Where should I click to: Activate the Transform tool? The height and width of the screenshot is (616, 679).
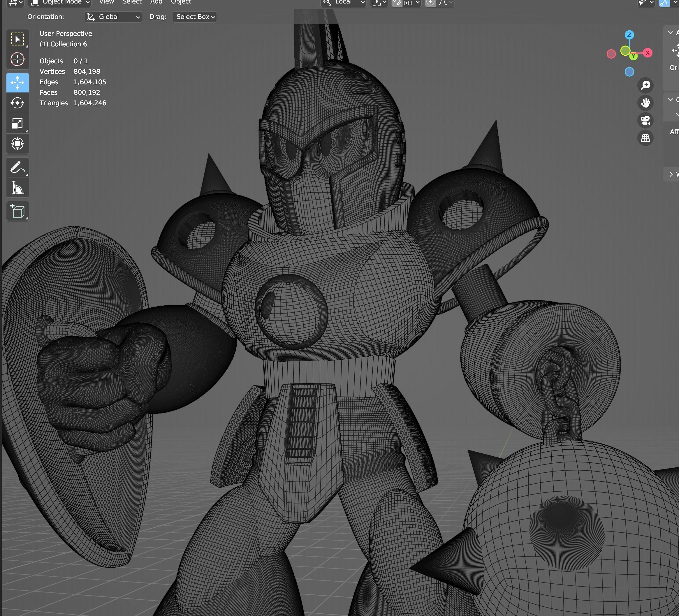click(x=17, y=143)
